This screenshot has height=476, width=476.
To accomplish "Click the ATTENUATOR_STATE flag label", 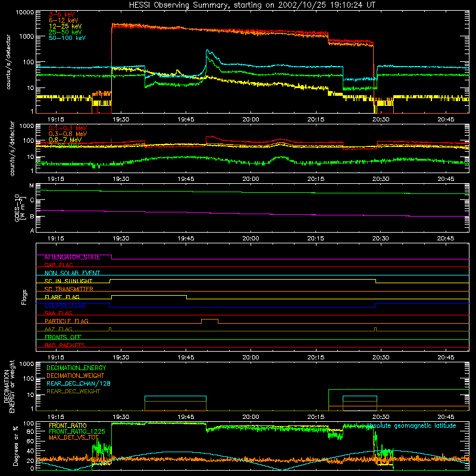I will tap(72, 258).
